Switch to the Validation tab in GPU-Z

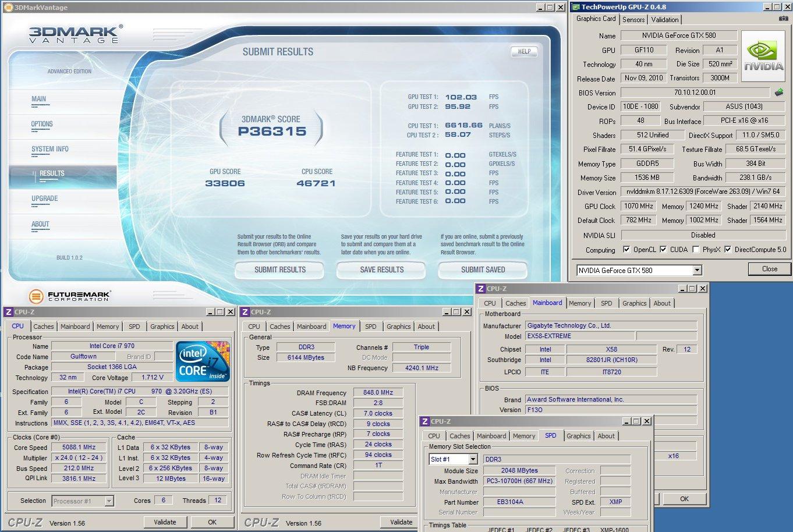(664, 19)
